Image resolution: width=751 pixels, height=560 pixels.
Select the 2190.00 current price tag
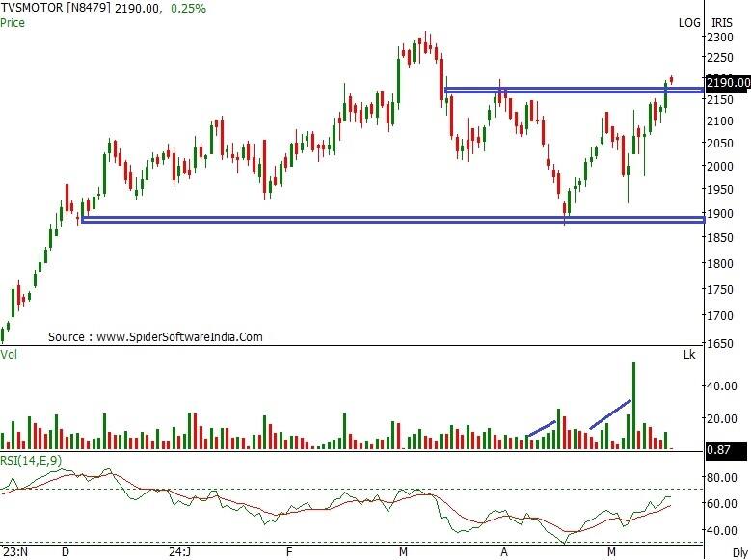point(728,84)
